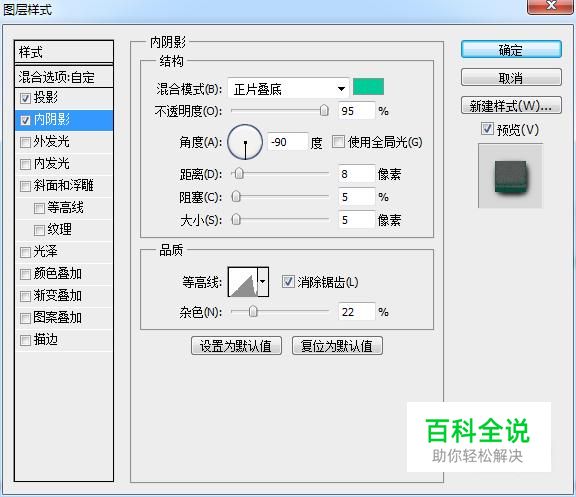Viewport: 576px width, 497px height.
Task: Enable the 光泽 satin checkbox
Action: tap(25, 252)
